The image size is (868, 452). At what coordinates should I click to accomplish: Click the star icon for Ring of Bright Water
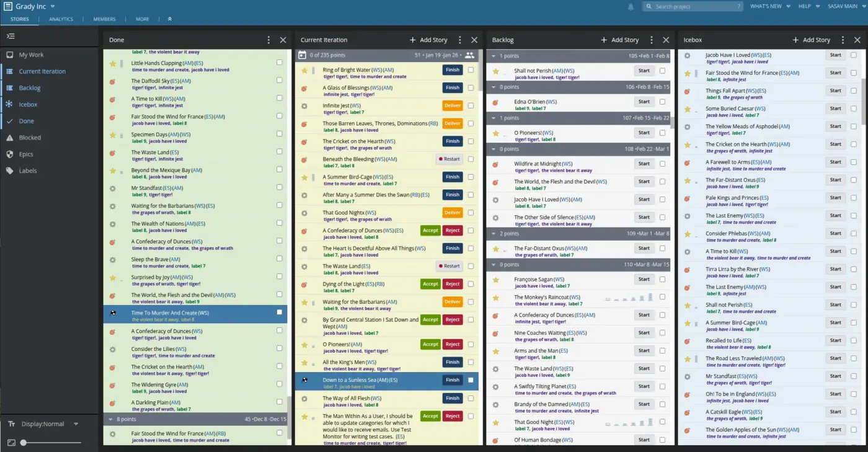click(304, 70)
